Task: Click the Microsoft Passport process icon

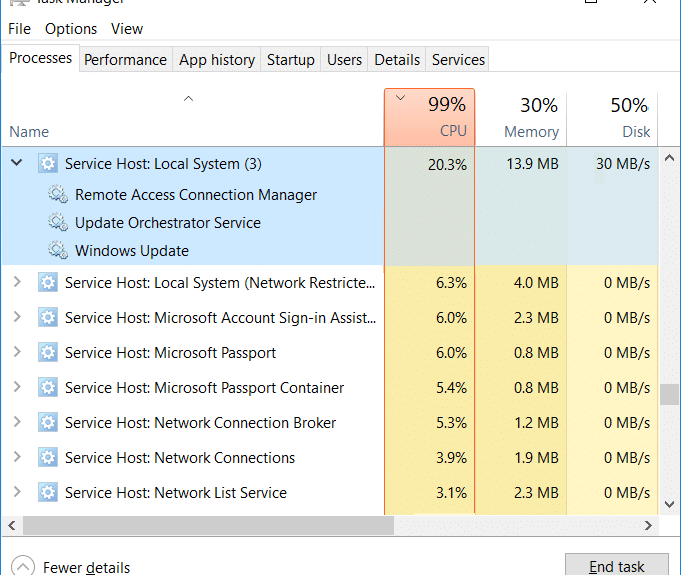Action: 48,353
